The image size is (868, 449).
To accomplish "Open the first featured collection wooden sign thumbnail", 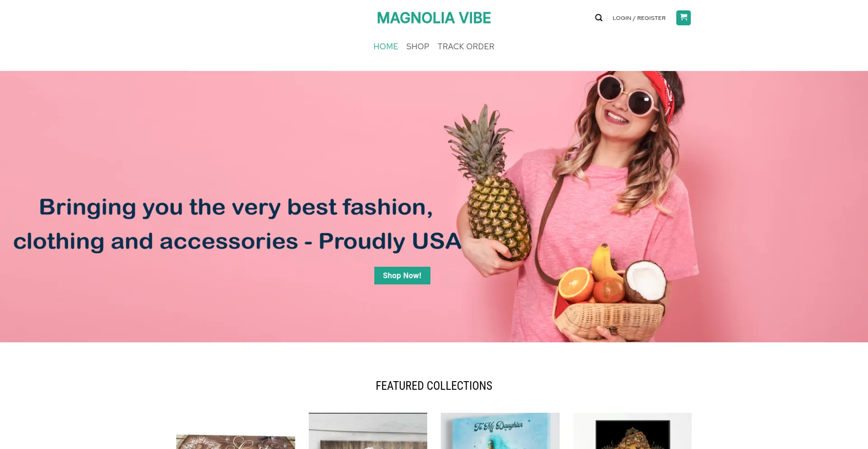I will pyautogui.click(x=236, y=442).
